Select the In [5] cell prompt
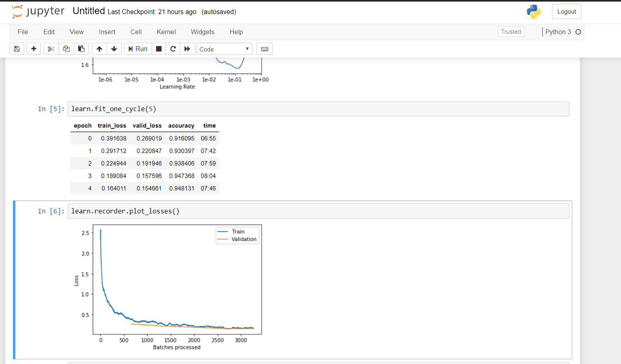The image size is (621, 364). coord(51,109)
